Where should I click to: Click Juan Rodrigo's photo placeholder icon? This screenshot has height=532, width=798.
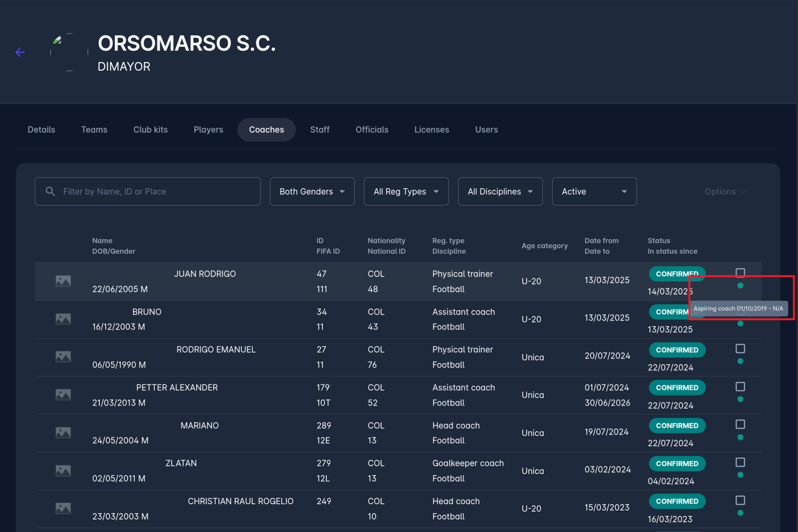pos(63,281)
